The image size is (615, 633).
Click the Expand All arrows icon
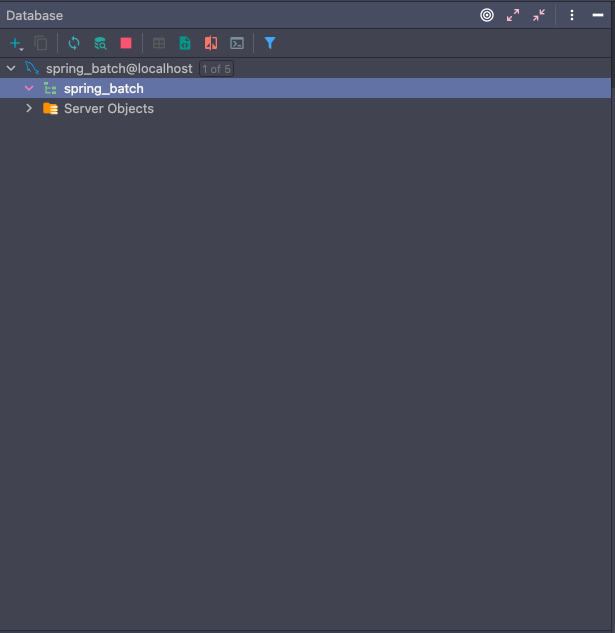tap(513, 15)
